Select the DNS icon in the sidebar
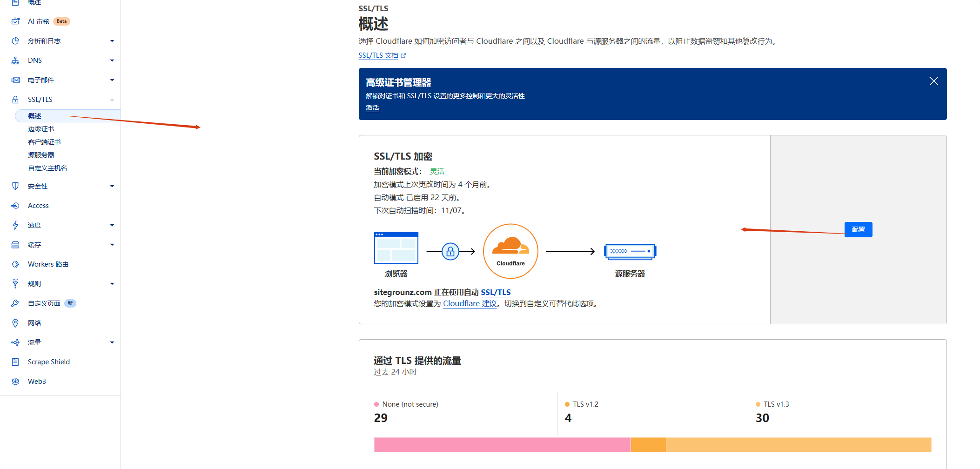Viewport: 980px width, 469px height. coord(15,60)
